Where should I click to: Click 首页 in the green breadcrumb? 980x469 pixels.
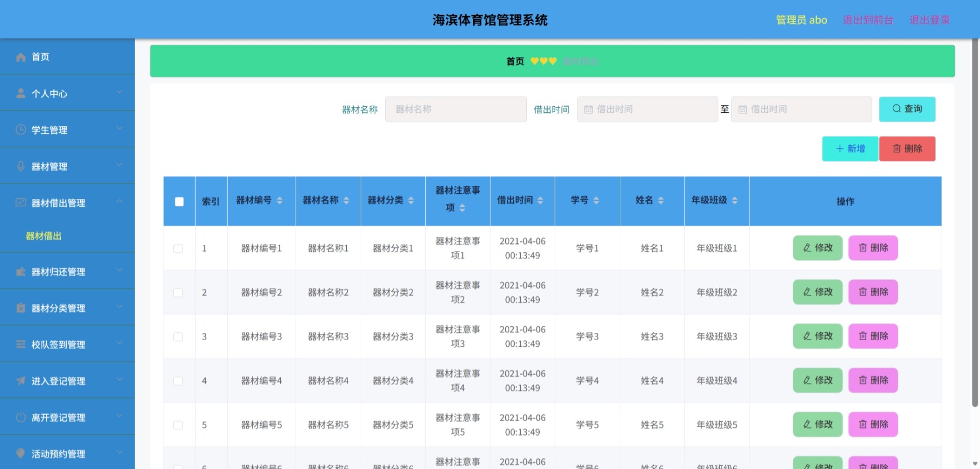(515, 61)
